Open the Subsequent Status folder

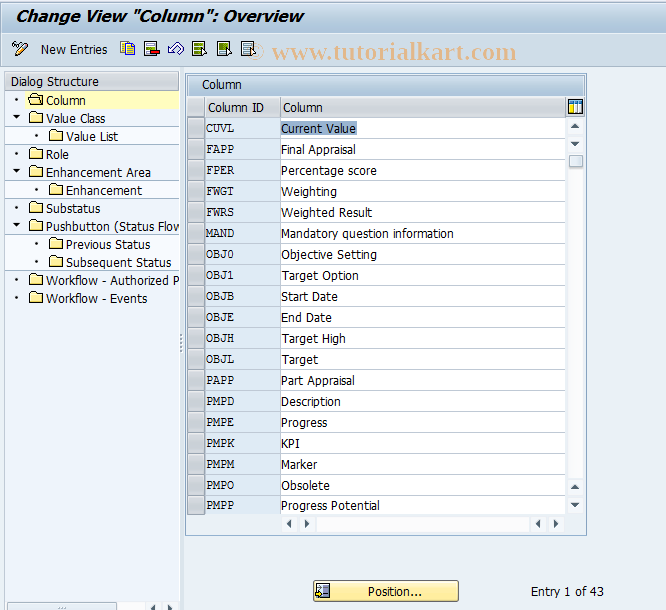(110, 262)
